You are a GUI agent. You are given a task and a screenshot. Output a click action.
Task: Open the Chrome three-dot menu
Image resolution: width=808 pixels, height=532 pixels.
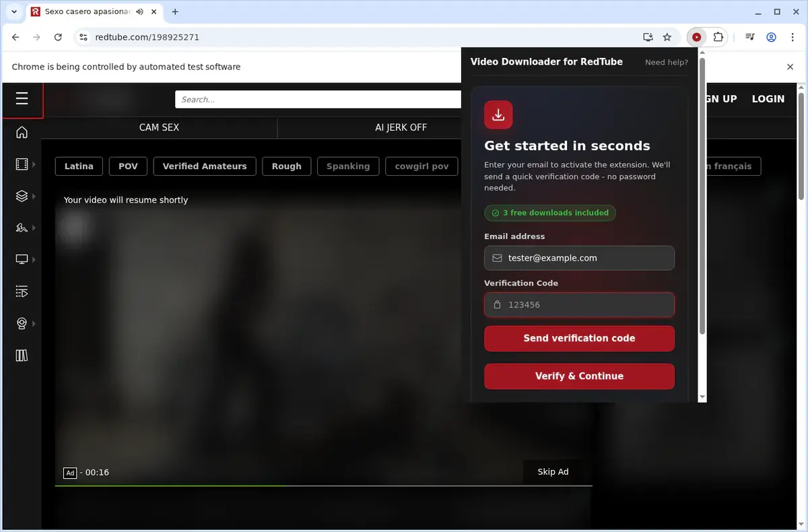point(792,37)
